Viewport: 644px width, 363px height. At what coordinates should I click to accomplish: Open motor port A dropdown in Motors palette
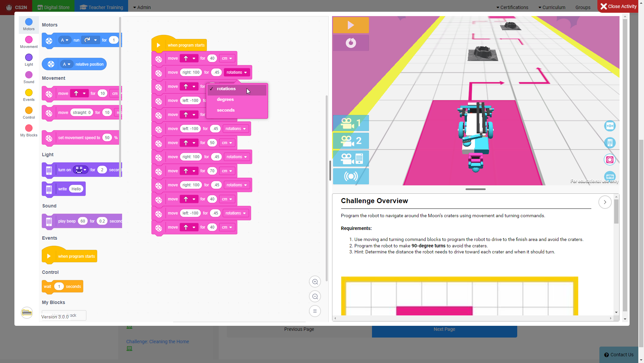click(64, 40)
